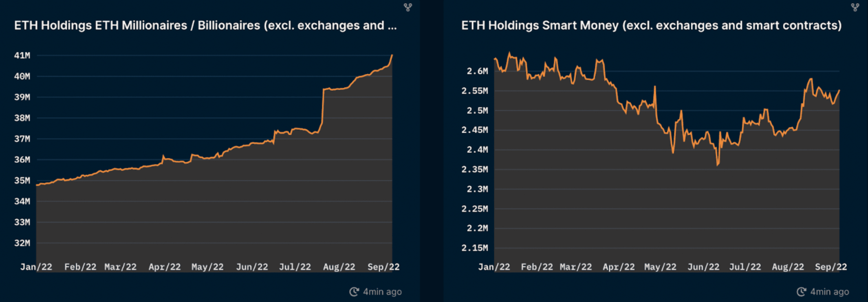Click the 37M y-axis label

point(22,139)
